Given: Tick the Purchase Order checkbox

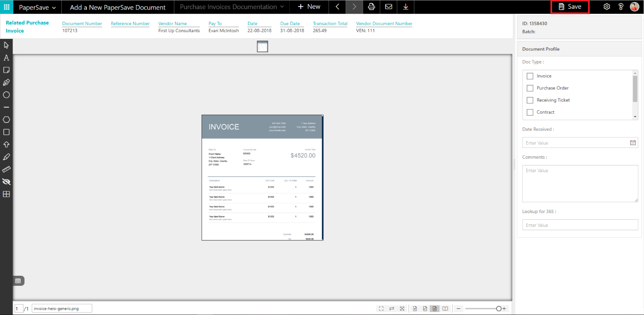Looking at the screenshot, I should [530, 88].
